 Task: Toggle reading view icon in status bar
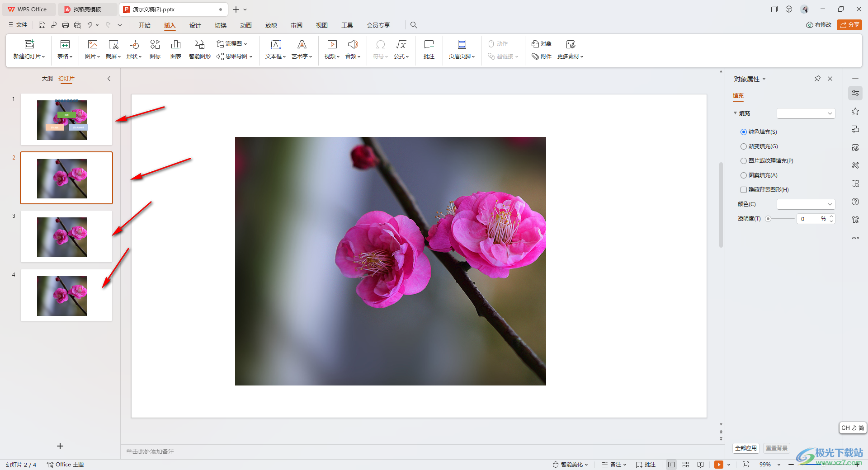700,465
